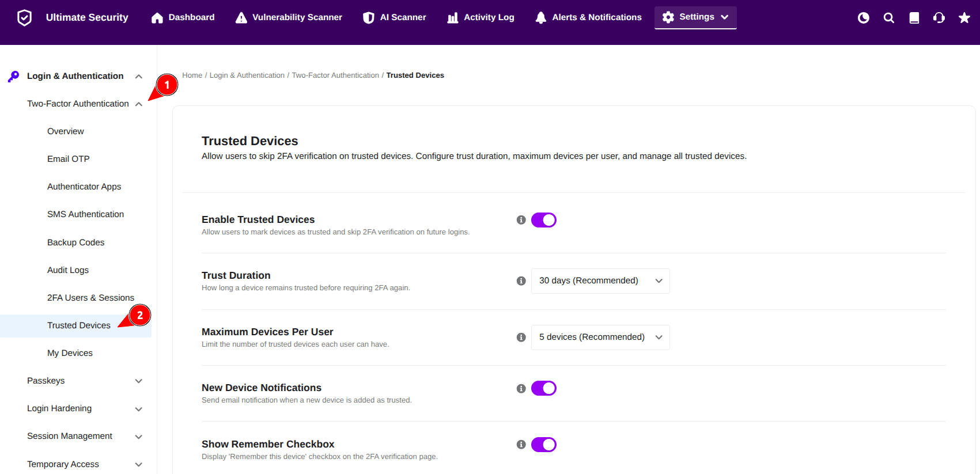The width and height of the screenshot is (980, 474).
Task: Click info icon for New Device Notifications
Action: 521,389
